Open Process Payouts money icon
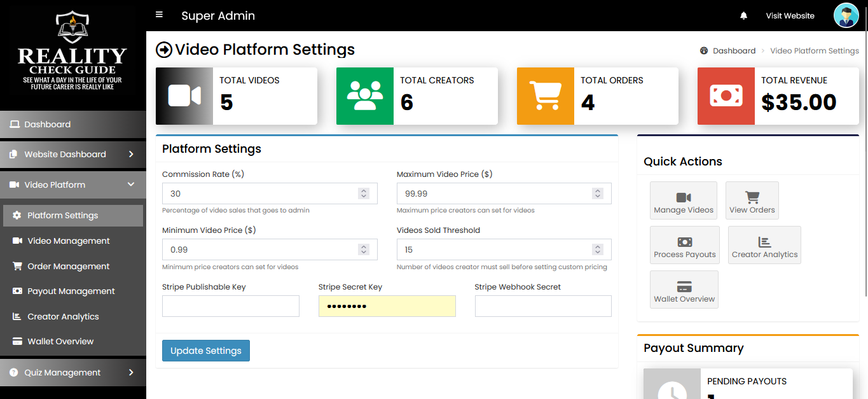Viewport: 868px width, 399px height. click(685, 242)
